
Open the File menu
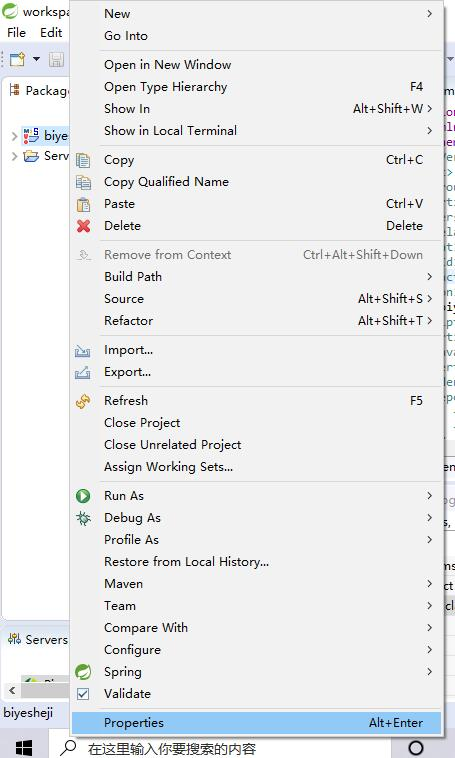16,32
